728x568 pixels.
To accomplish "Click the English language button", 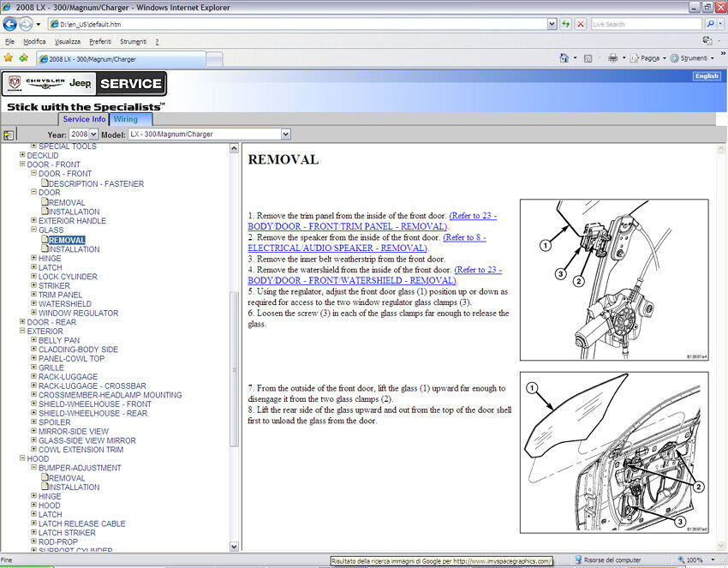I will tap(707, 76).
